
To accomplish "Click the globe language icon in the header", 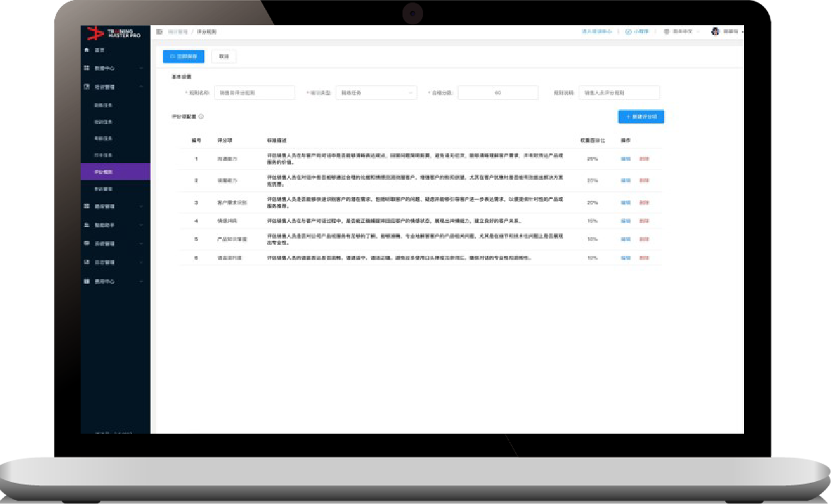I will tap(667, 31).
